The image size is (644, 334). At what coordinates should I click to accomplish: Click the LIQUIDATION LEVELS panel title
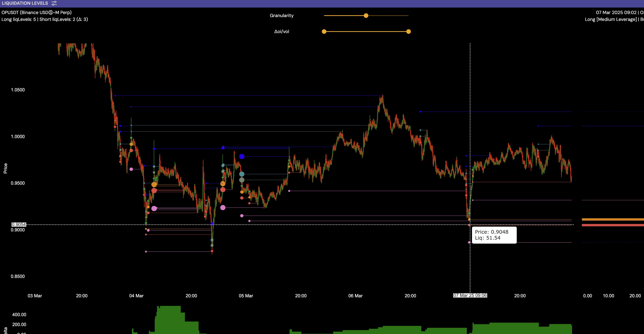(x=25, y=3)
